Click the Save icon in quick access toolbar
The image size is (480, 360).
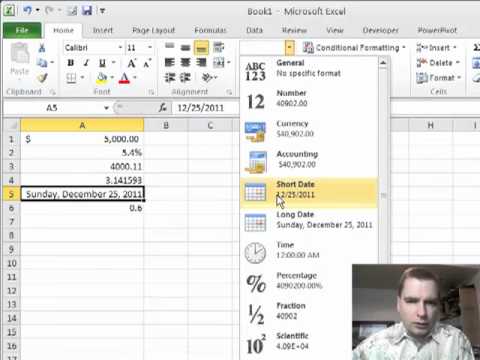[x=87, y=11]
